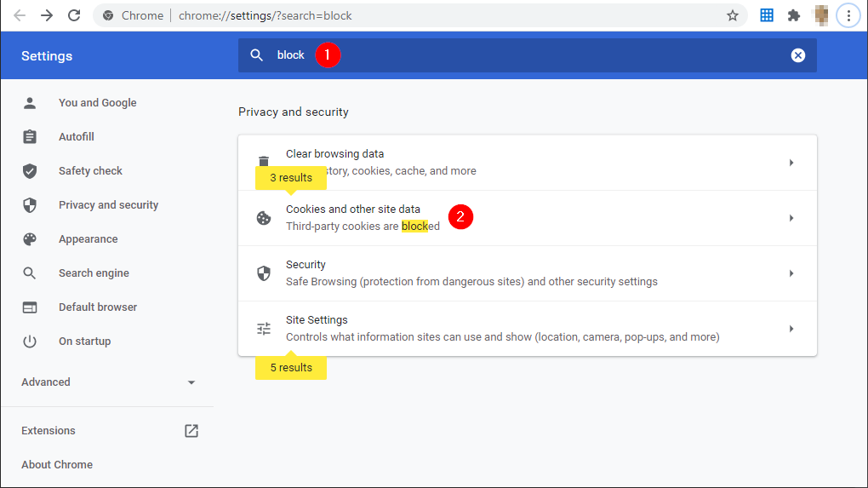This screenshot has width=868, height=488.
Task: Select Clear browsing data row title
Action: click(x=335, y=154)
